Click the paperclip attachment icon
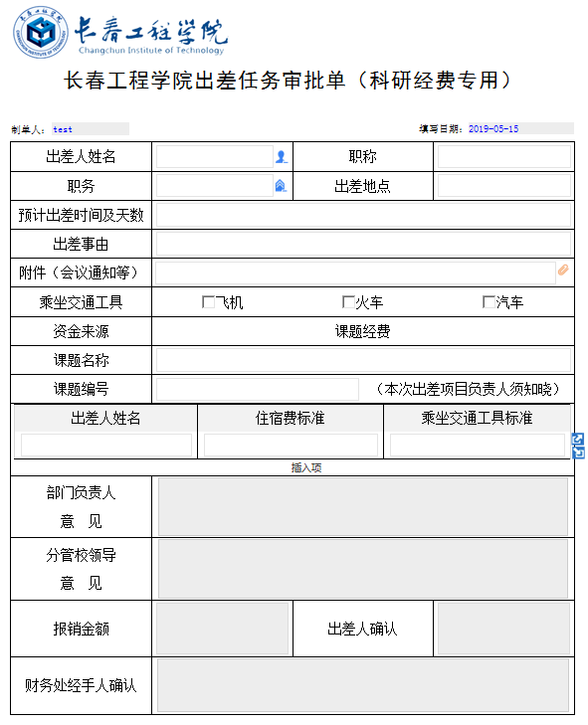This screenshot has width=588, height=725. 563,271
